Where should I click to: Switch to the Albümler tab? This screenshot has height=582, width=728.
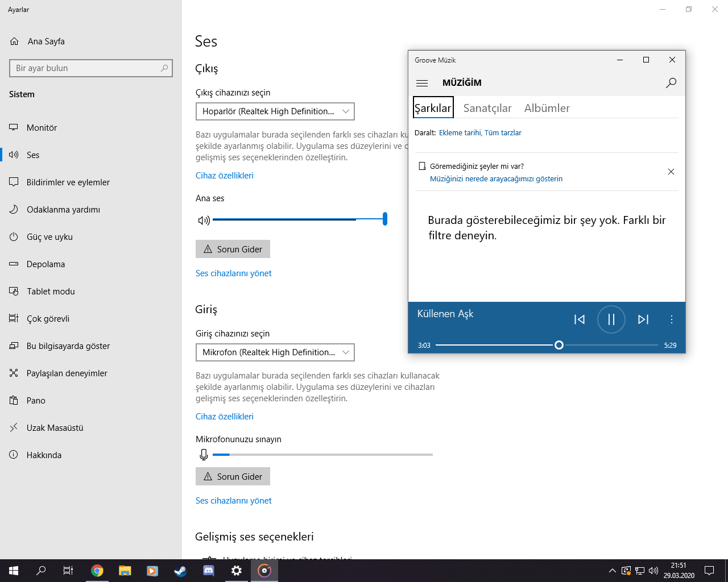[x=547, y=108]
